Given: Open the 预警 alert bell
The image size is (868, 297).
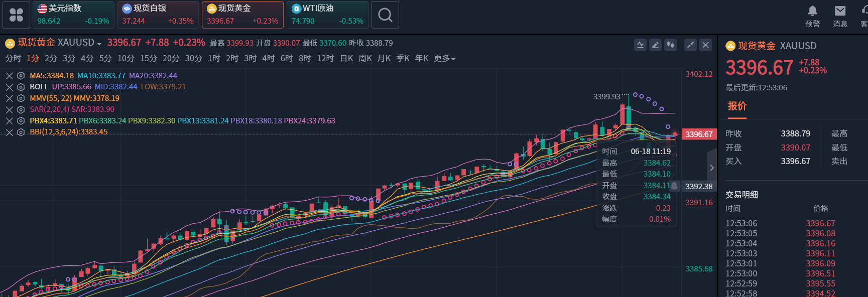Looking at the screenshot, I should coord(812,16).
